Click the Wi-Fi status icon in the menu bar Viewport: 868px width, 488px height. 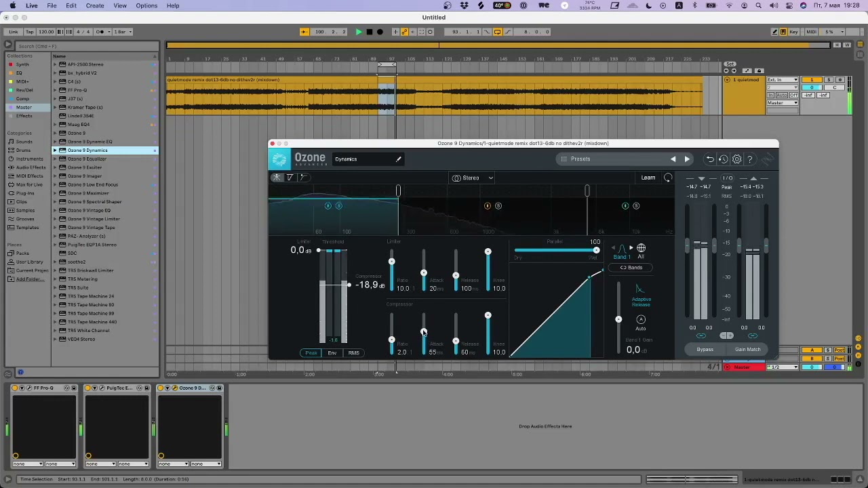[729, 5]
